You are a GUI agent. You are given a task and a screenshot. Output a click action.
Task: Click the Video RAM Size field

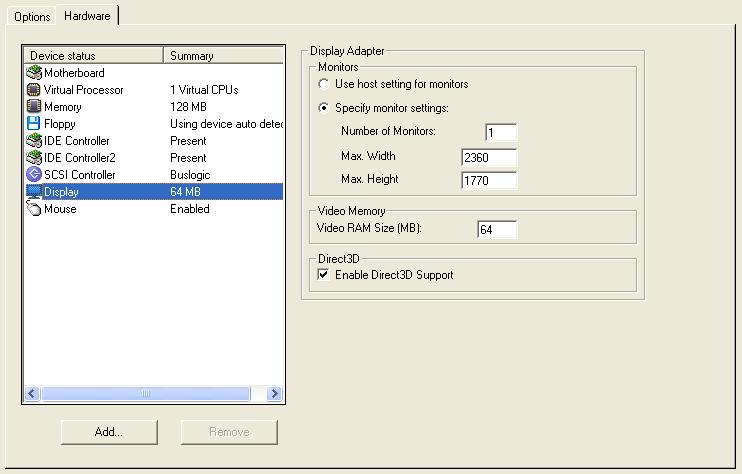[497, 230]
